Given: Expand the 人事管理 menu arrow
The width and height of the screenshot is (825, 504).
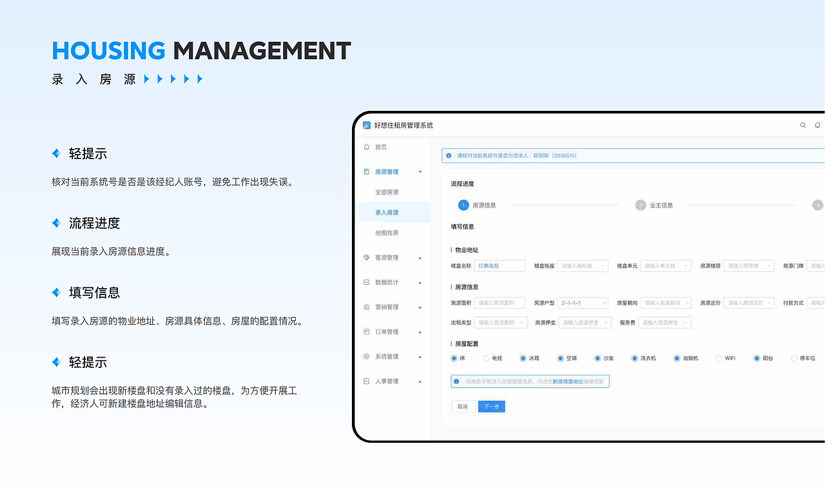Looking at the screenshot, I should coord(420,382).
